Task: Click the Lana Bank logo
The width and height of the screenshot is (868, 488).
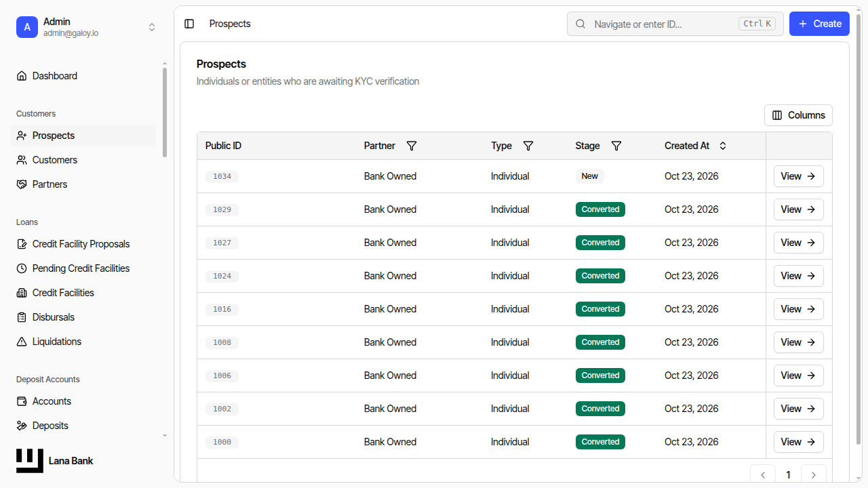Action: click(30, 461)
